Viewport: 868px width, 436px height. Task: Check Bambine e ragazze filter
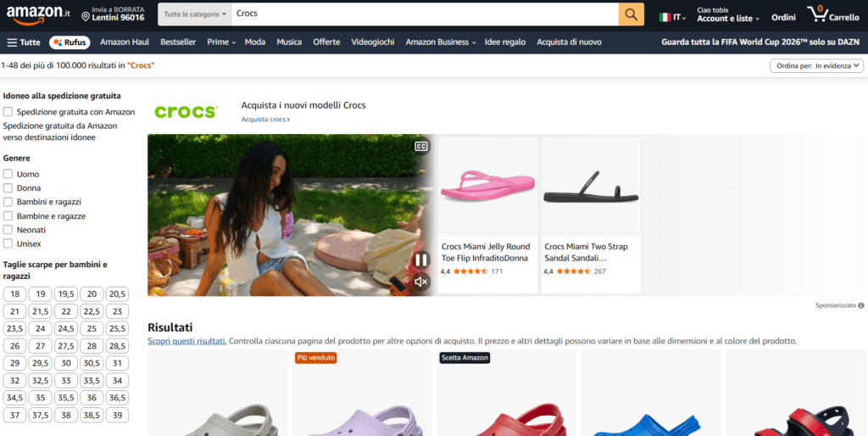coord(8,216)
